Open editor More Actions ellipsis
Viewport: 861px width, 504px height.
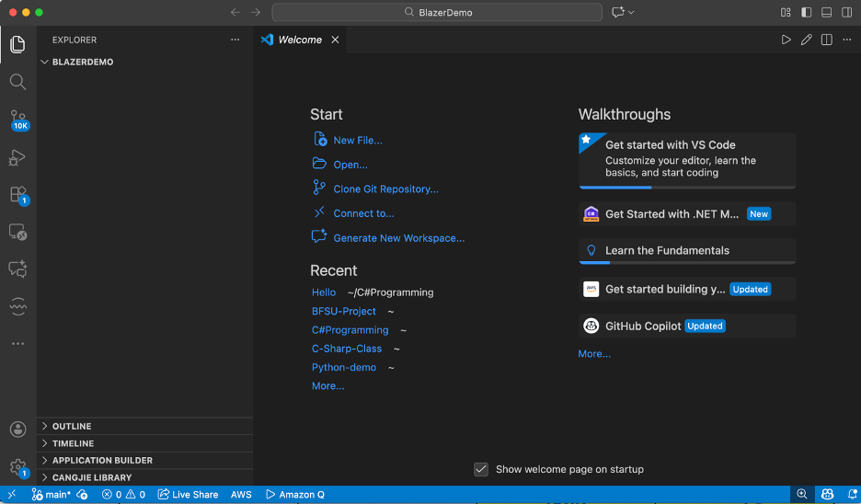click(x=846, y=40)
